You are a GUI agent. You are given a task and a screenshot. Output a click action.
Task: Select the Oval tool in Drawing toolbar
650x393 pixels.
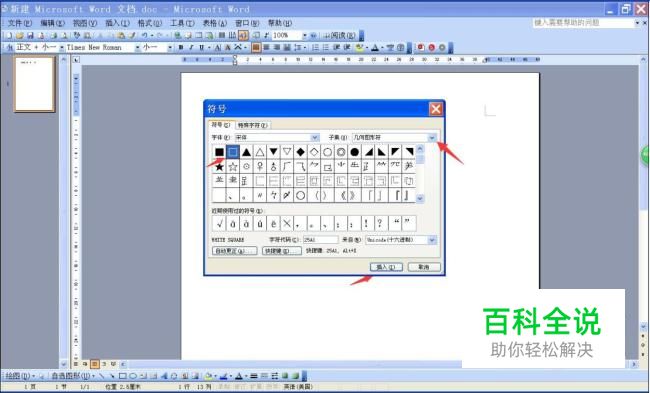pyautogui.click(x=133, y=376)
